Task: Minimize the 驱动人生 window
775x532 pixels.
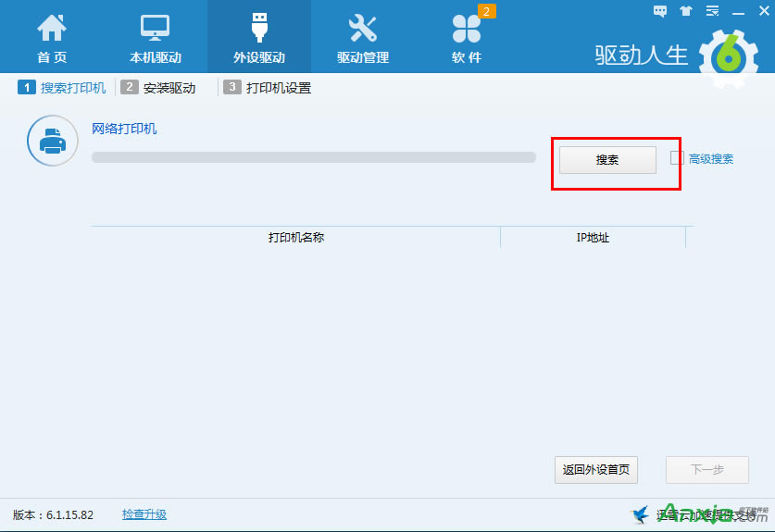Action: tap(738, 12)
